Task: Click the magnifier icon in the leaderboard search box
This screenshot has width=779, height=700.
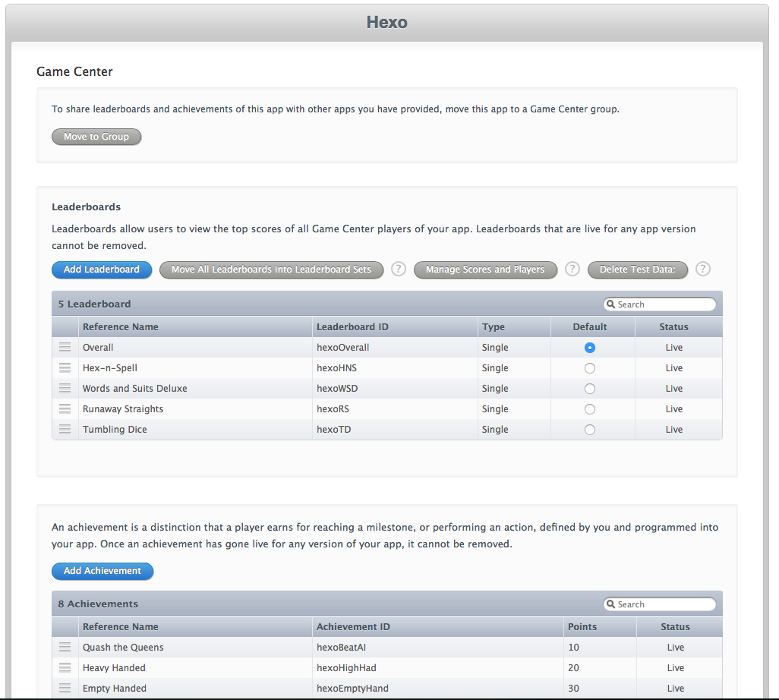Action: click(611, 304)
